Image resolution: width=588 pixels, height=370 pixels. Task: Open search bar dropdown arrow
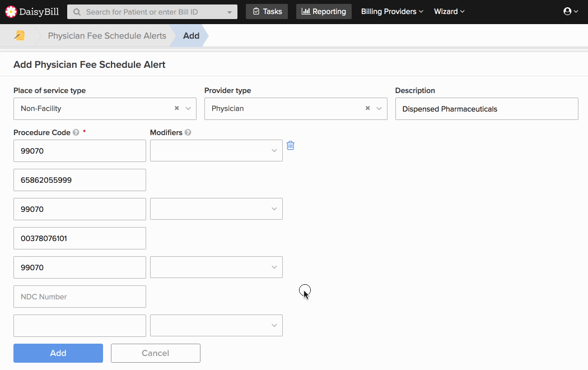pyautogui.click(x=230, y=12)
